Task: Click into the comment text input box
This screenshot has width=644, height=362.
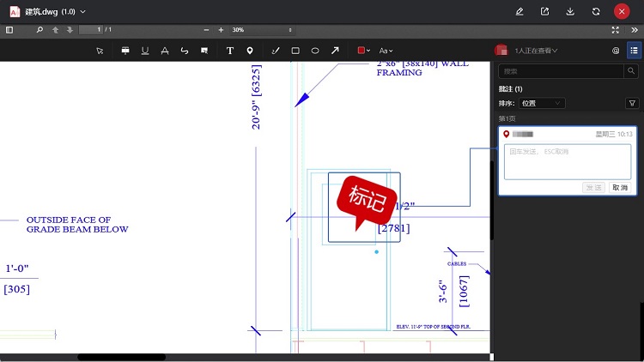Action: click(x=567, y=161)
